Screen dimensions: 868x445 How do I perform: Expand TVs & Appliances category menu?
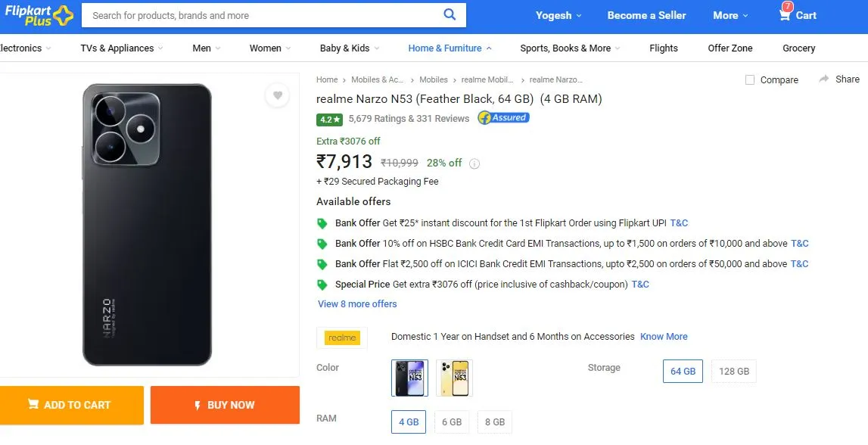pyautogui.click(x=122, y=48)
